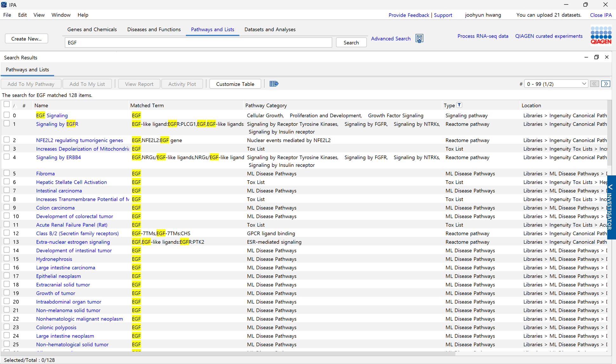616x364 pixels.
Task: Open the View menu
Action: 39,15
